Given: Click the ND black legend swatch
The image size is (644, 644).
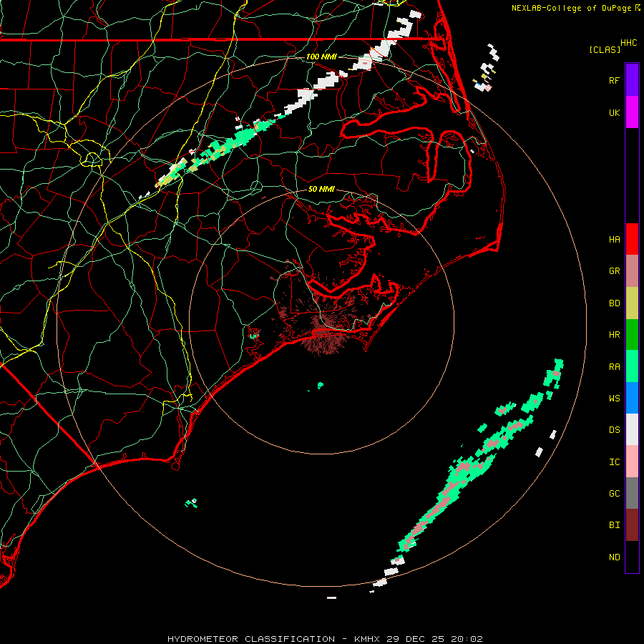Looking at the screenshot, I should [x=632, y=557].
